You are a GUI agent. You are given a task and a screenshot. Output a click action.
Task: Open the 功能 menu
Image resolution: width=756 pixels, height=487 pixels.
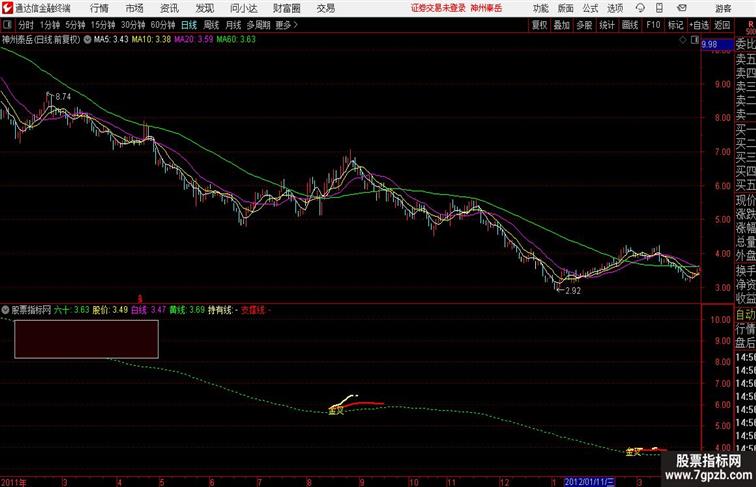(x=540, y=8)
